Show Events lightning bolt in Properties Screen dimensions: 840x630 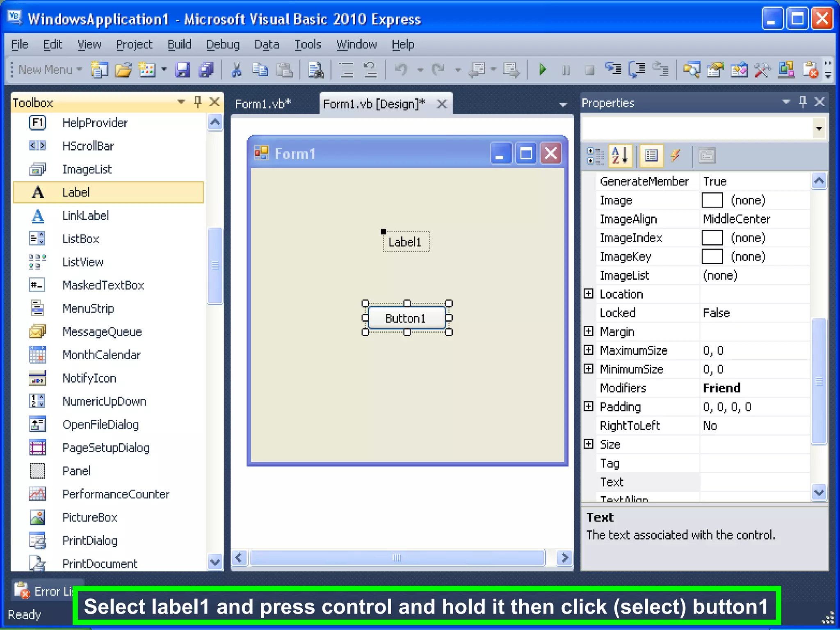676,156
